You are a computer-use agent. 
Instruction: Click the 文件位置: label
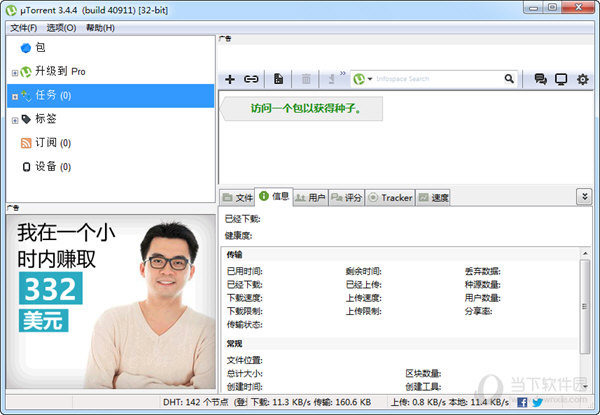pyautogui.click(x=245, y=360)
